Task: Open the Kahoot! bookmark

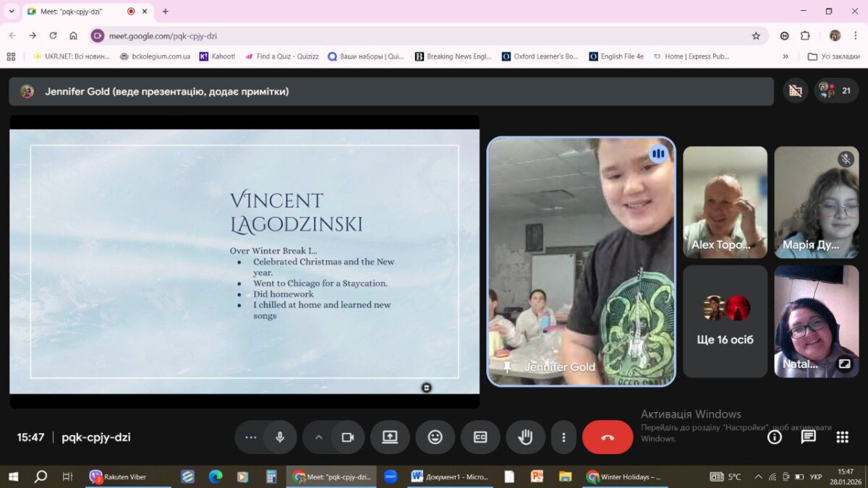Action: (217, 56)
